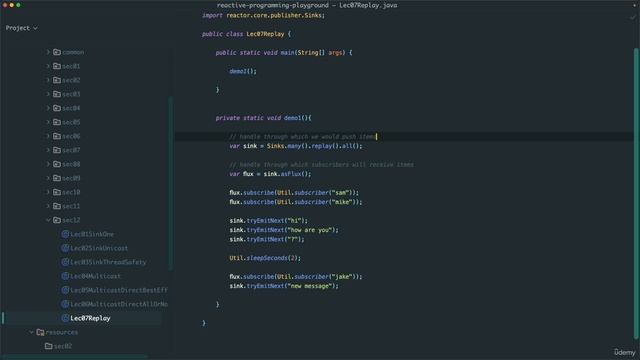The height and width of the screenshot is (360, 640).
Task: Expand the sec04 folder chevron
Action: [x=48, y=108]
